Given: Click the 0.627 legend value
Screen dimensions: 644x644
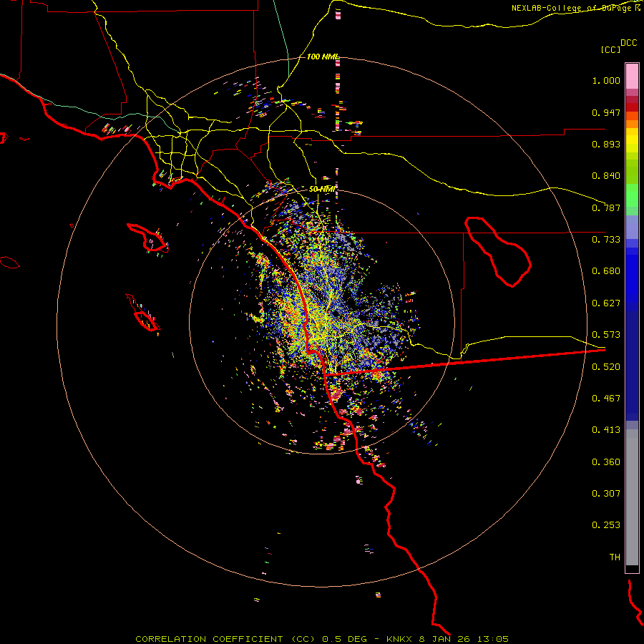Looking at the screenshot, I should point(606,303).
